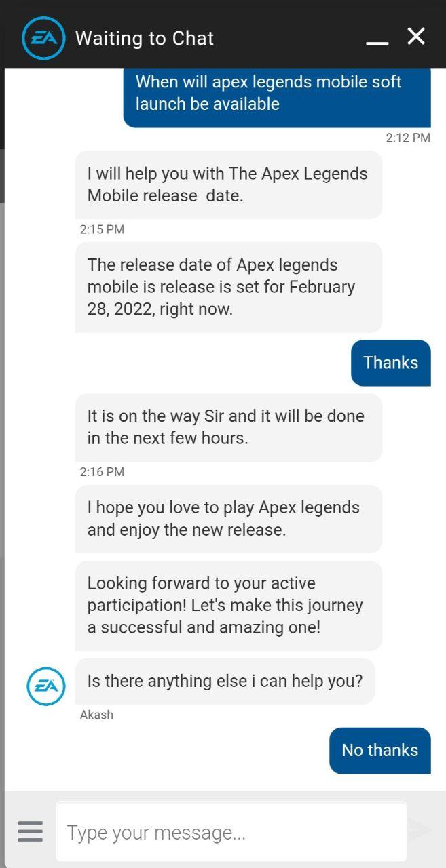Click the EA logo in chat header
Viewport: 446px width, 868px height.
[x=43, y=38]
